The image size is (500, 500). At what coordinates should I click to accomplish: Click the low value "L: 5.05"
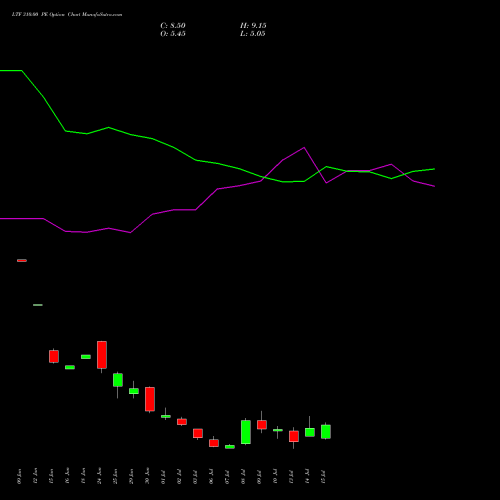253,34
